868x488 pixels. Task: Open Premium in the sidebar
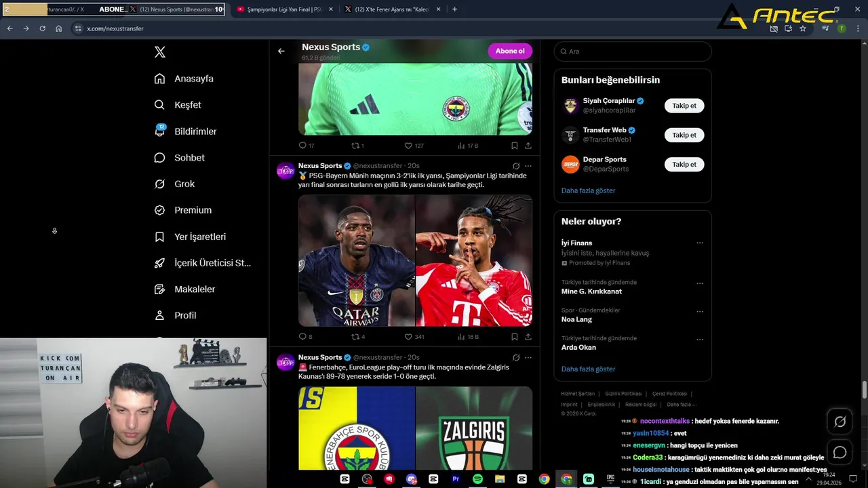(x=183, y=210)
